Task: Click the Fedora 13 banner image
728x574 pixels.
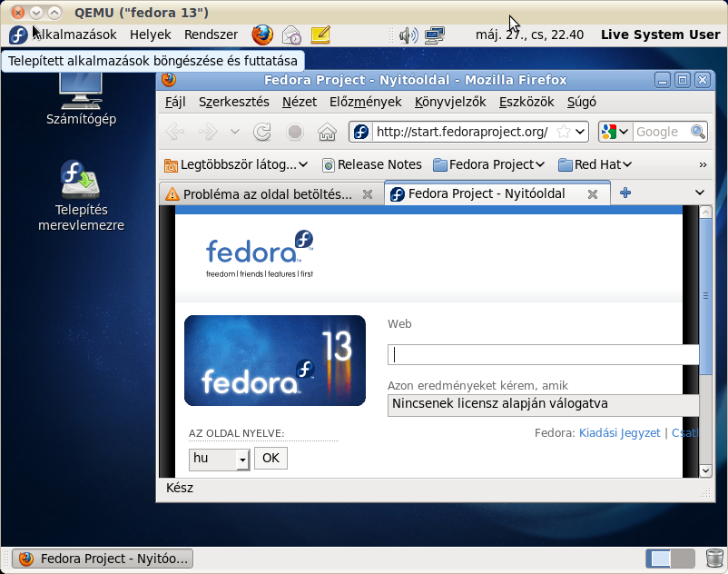Action: tap(275, 361)
